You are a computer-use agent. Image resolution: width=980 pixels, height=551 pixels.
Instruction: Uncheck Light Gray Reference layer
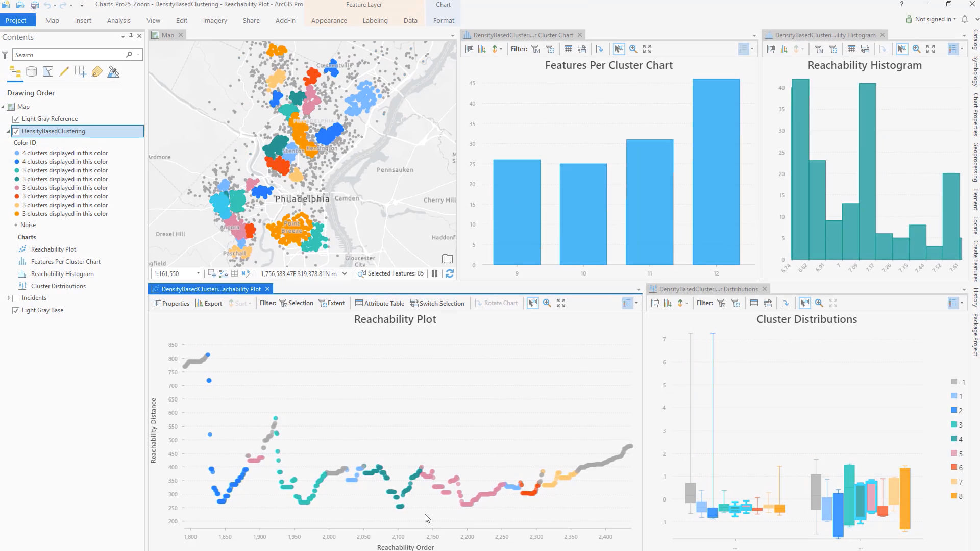[16, 119]
